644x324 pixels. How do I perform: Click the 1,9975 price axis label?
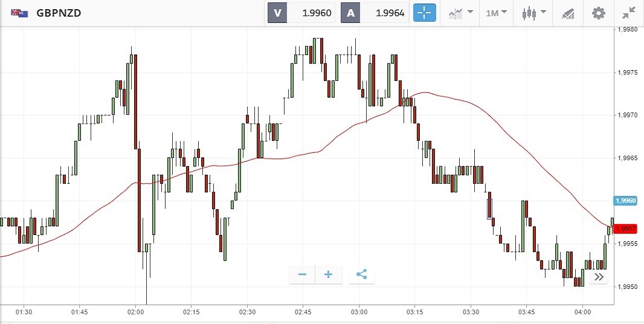pyautogui.click(x=627, y=73)
